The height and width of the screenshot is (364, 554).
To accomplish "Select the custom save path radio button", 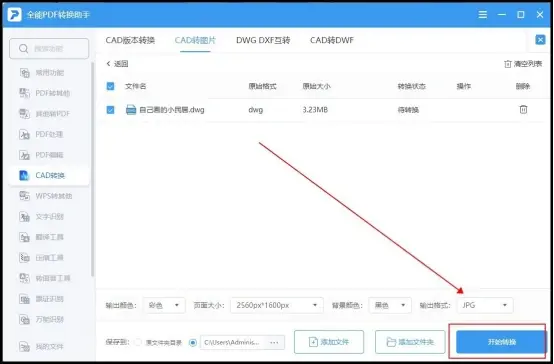I will [193, 342].
